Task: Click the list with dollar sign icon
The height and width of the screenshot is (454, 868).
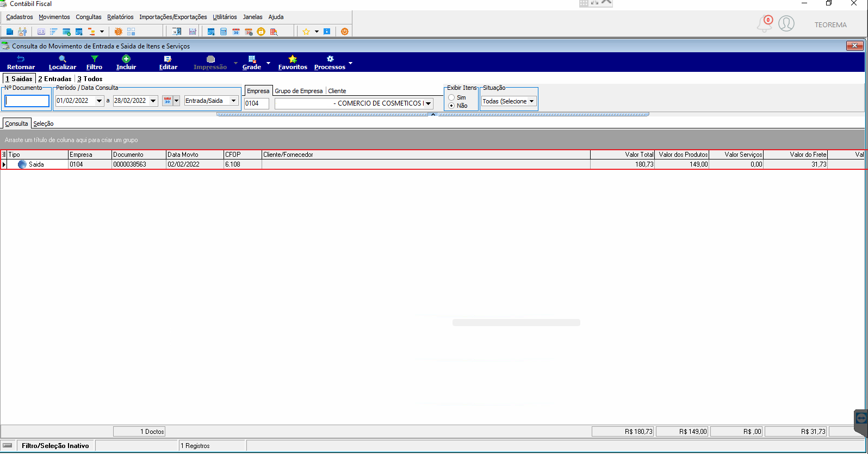Action: [x=176, y=32]
